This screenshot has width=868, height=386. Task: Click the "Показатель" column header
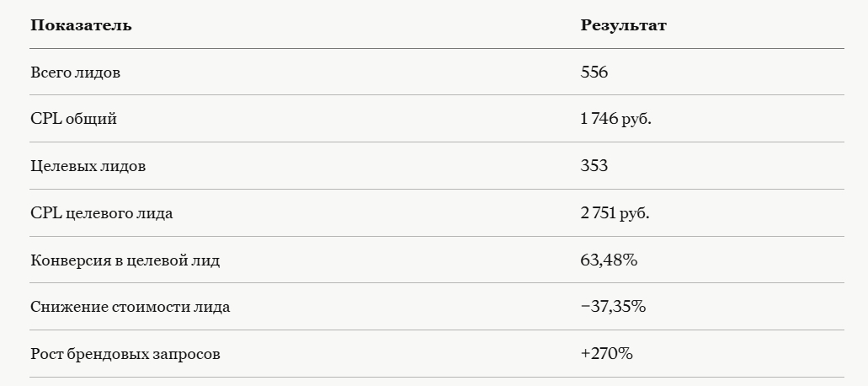click(x=81, y=25)
